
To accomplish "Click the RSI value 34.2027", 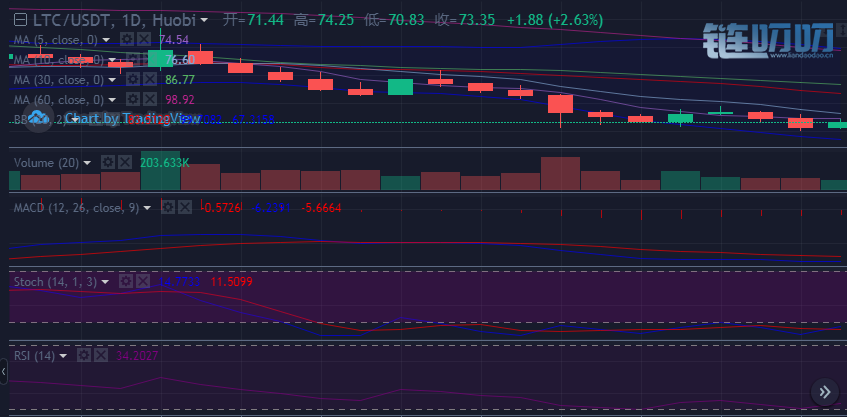I will coord(137,356).
